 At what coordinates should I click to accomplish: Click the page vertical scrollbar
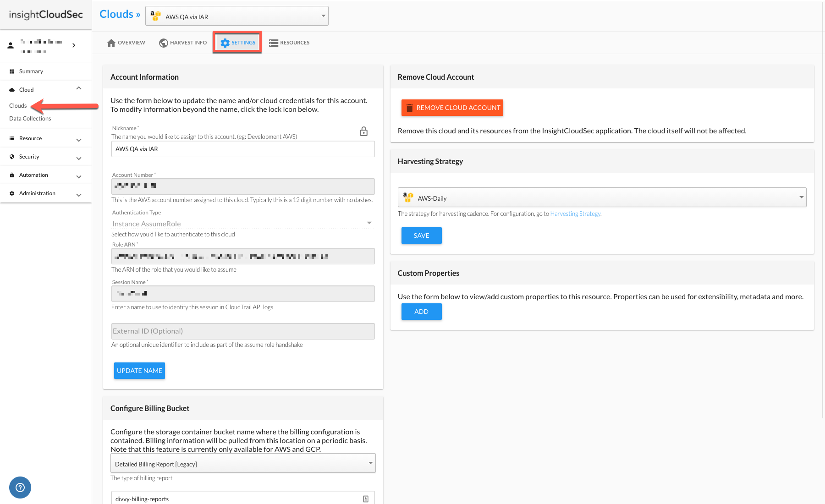pos(822,211)
